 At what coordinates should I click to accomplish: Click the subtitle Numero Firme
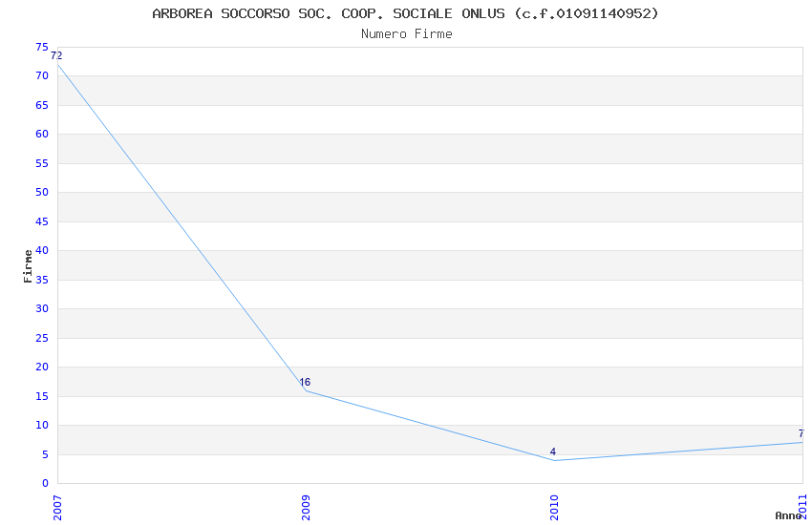click(407, 33)
